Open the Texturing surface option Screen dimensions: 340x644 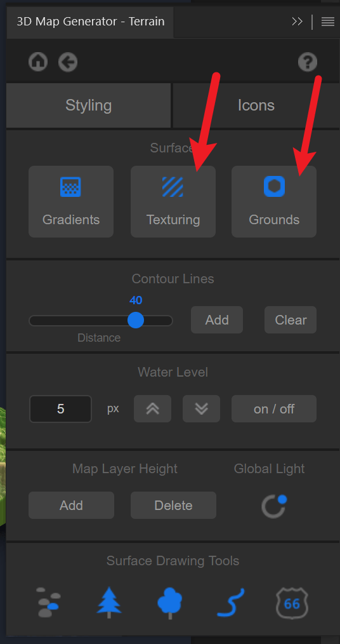pyautogui.click(x=173, y=202)
